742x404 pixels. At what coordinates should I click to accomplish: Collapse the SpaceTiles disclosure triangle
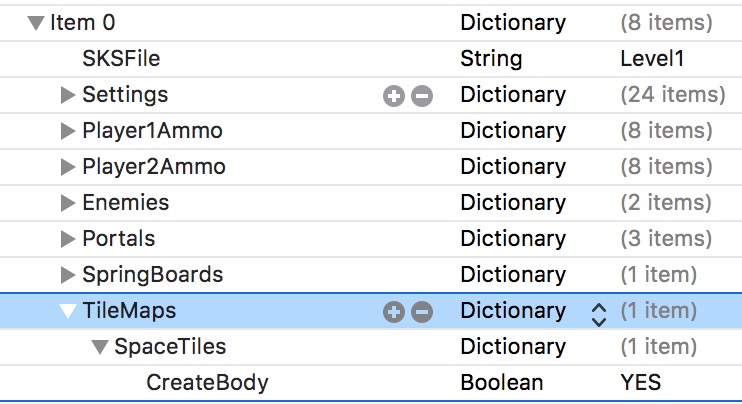(x=100, y=347)
